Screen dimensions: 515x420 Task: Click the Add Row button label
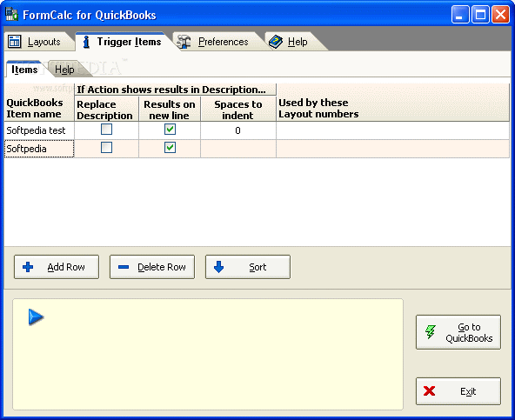66,267
